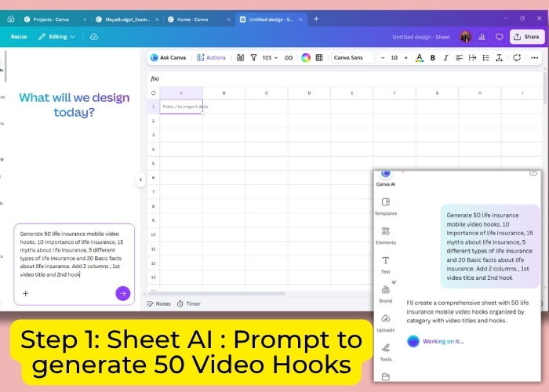Click the .00 decimal places button
This screenshot has height=392, width=549.
click(288, 58)
